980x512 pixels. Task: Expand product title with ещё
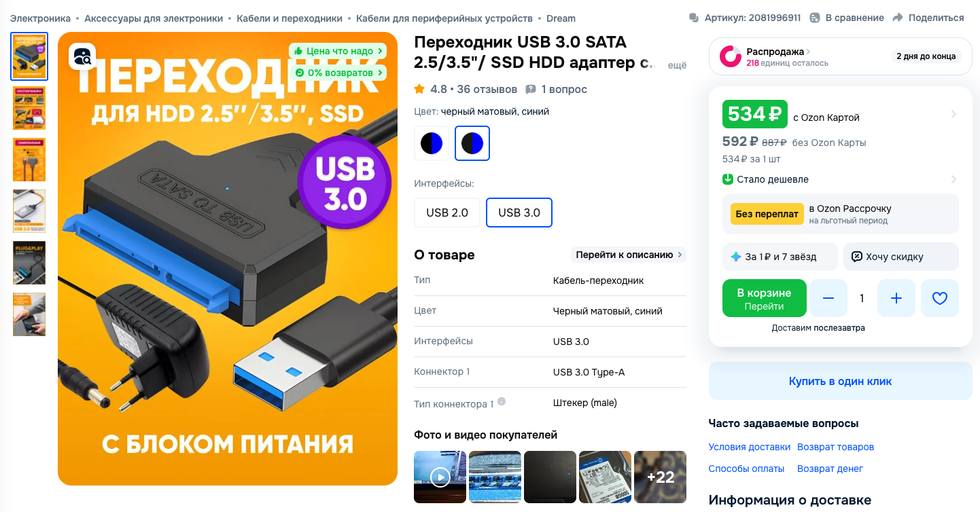tap(678, 66)
